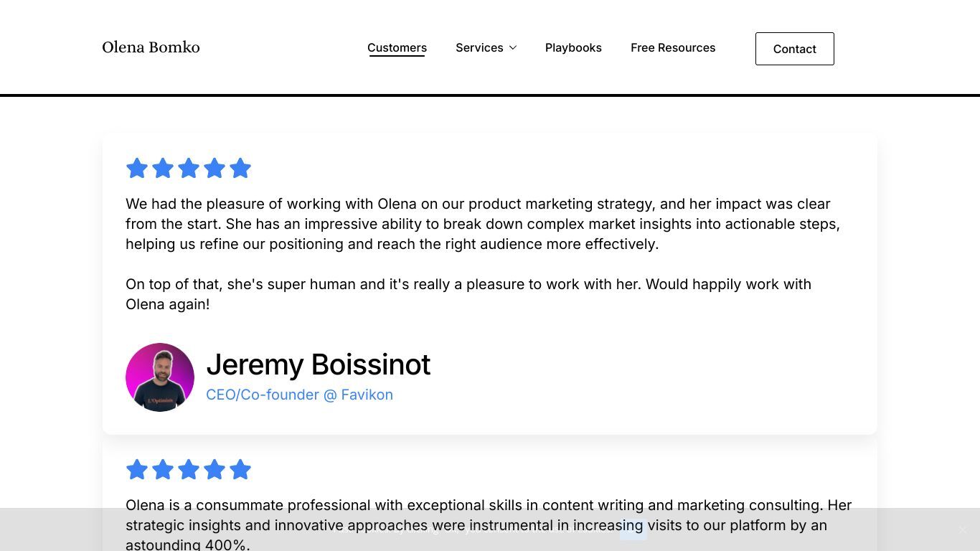Viewport: 980px width, 551px height.
Task: Go to the Playbooks page
Action: tap(573, 47)
